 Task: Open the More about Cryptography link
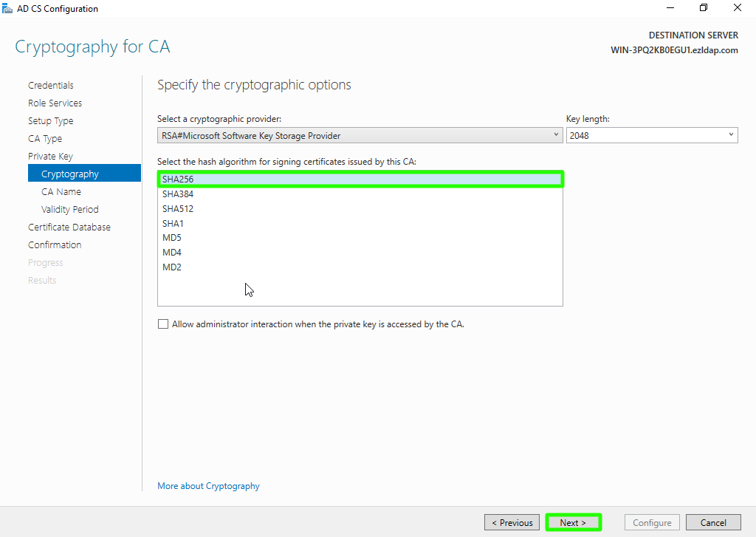click(x=208, y=486)
